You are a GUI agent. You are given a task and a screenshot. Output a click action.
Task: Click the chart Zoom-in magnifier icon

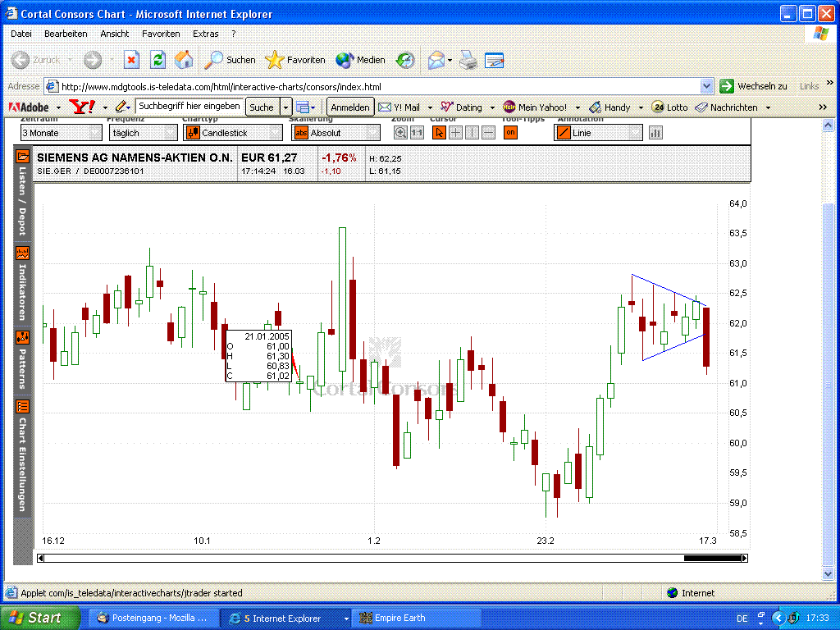pyautogui.click(x=400, y=132)
